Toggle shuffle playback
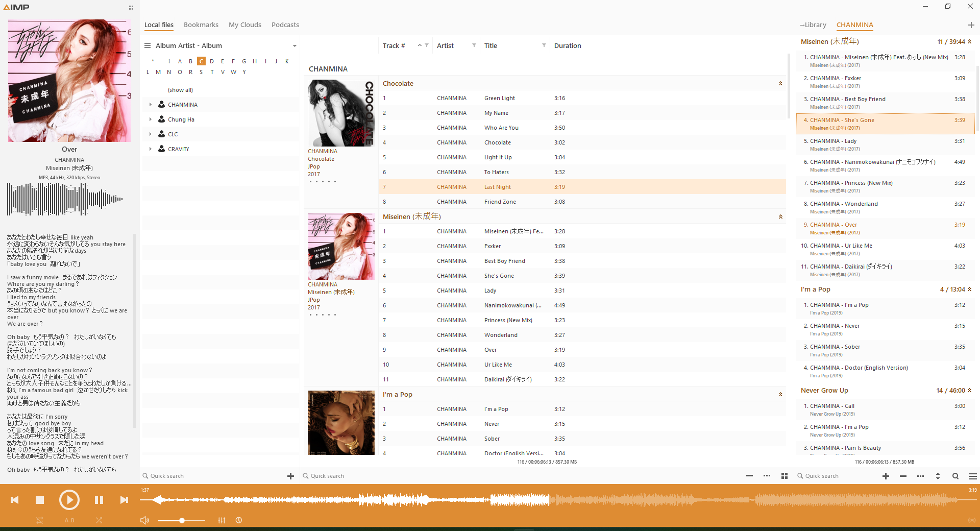Viewport: 980px width, 531px height. [x=99, y=520]
